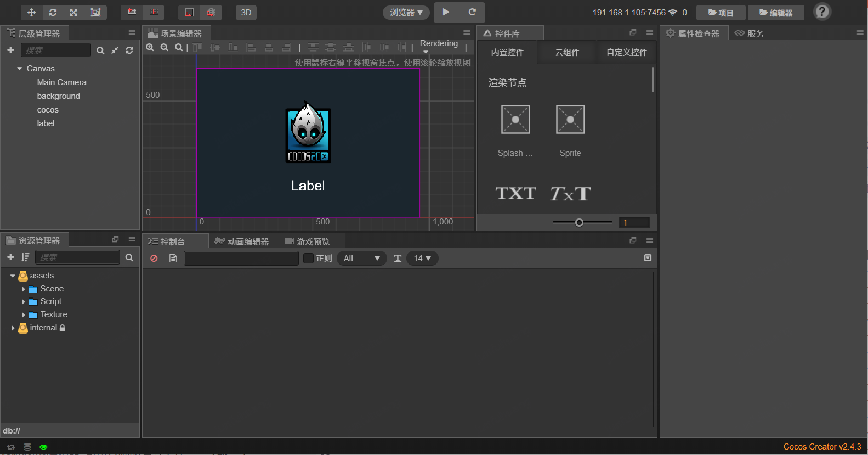Image resolution: width=868 pixels, height=455 pixels.
Task: Switch to 动画编辑器 tab
Action: 242,241
